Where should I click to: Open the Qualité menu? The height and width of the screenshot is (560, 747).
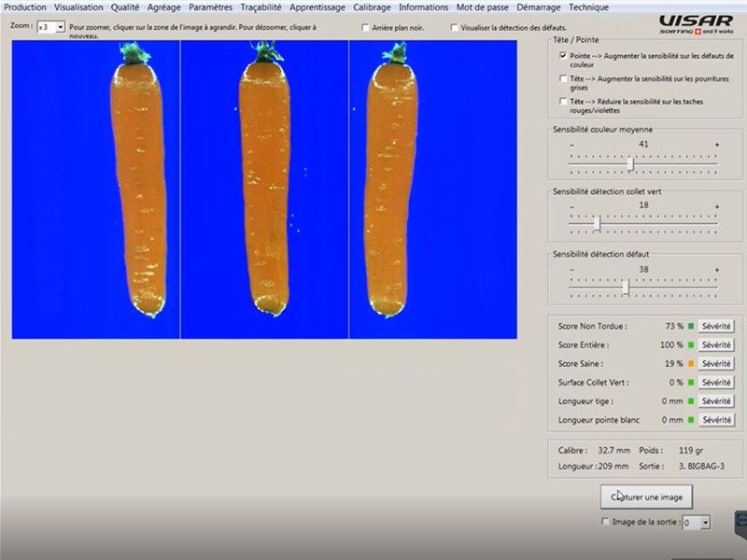pyautogui.click(x=125, y=7)
